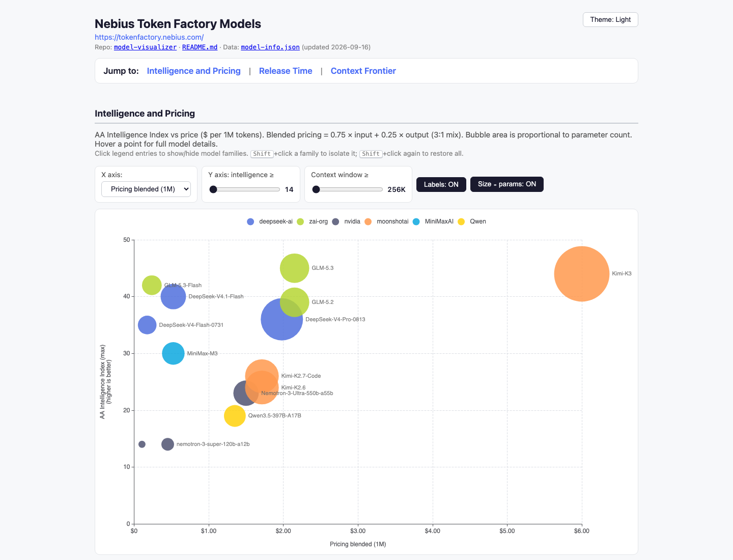
Task: Jump to Context Frontier section
Action: (363, 71)
